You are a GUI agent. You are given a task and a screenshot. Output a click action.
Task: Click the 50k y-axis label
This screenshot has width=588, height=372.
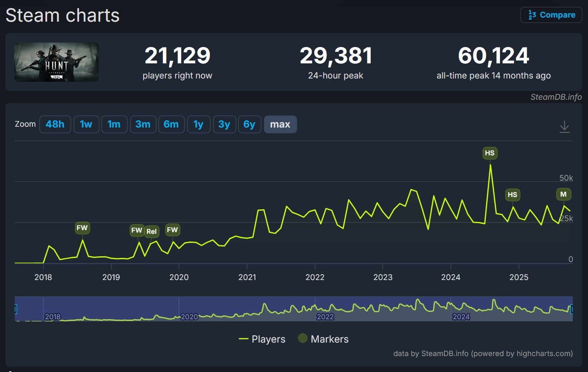pos(566,178)
